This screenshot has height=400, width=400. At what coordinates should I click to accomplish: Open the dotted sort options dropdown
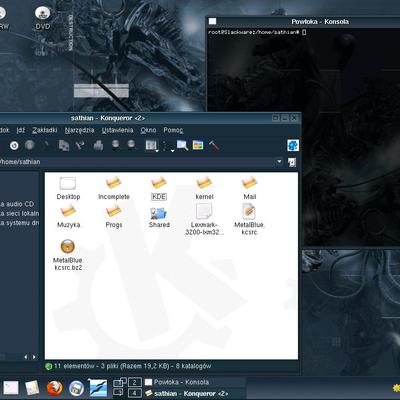pyautogui.click(x=168, y=146)
